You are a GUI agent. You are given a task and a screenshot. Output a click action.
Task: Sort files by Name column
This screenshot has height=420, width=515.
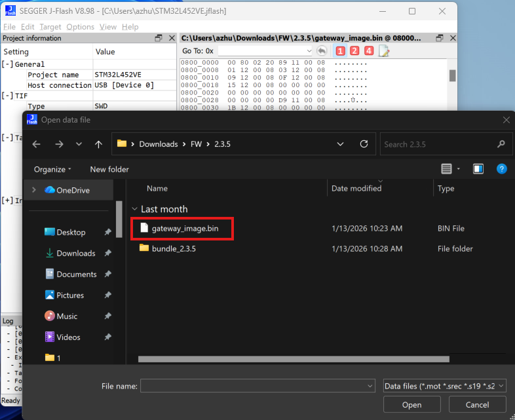point(157,189)
